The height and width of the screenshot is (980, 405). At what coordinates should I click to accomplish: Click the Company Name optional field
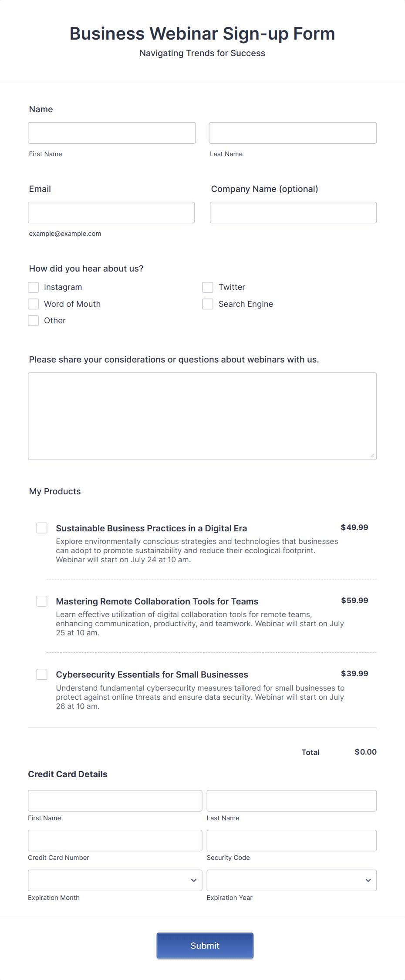(x=293, y=212)
